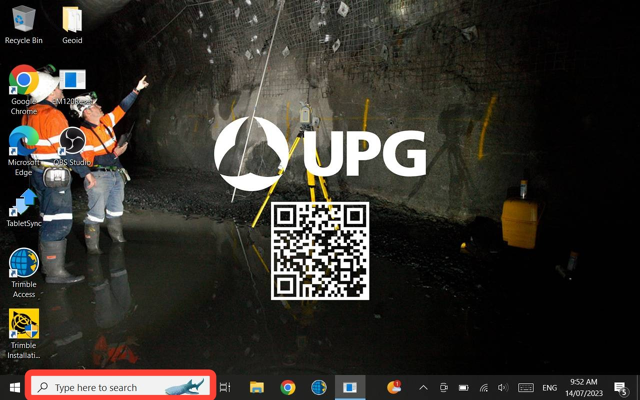Viewport: 640px width, 400px height.
Task: Open the Windows Start menu
Action: (15, 387)
